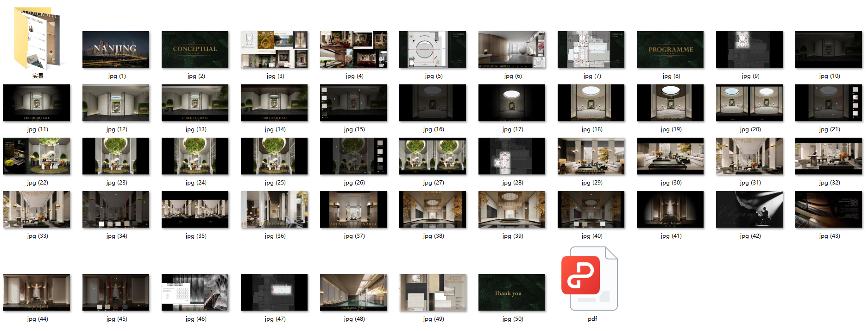This screenshot has height=331, width=868.
Task: Open the lounge seating image jpg (30)
Action: click(x=670, y=156)
